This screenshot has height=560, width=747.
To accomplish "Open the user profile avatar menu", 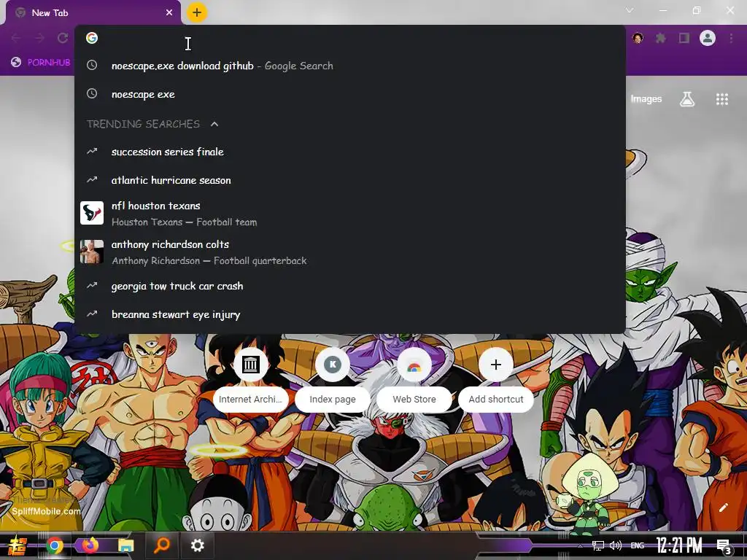I will tap(708, 38).
